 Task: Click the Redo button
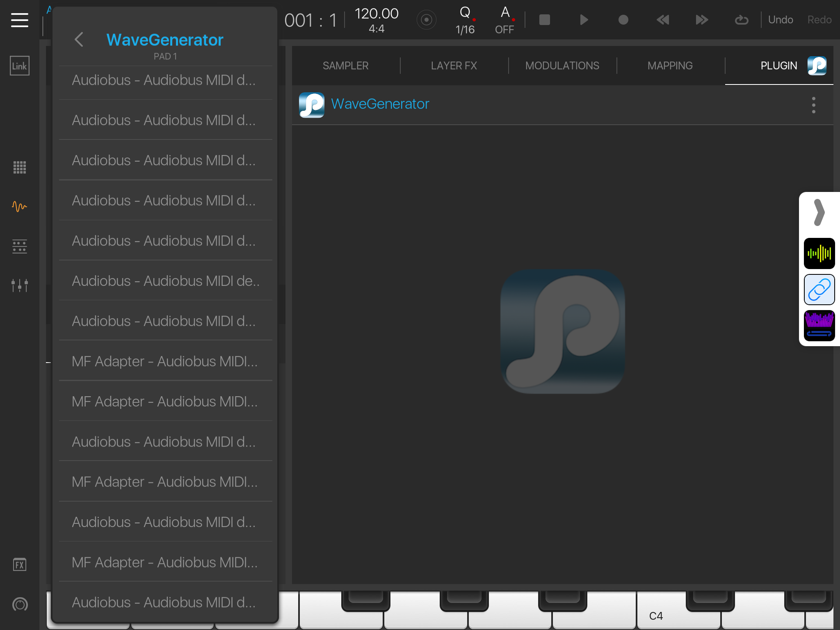click(x=819, y=20)
